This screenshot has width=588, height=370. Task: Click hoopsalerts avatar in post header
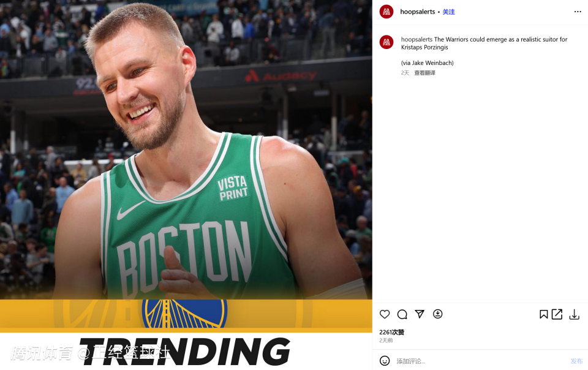pos(386,12)
